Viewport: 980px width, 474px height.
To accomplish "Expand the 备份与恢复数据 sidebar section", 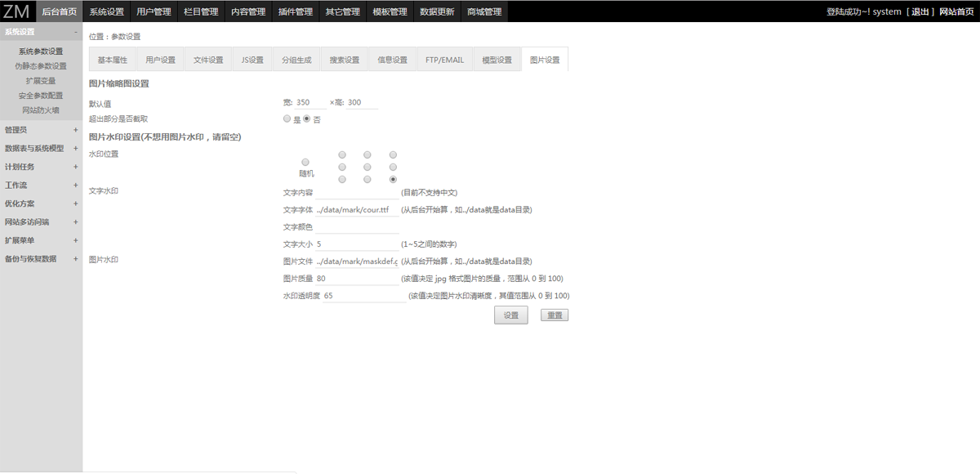I will (41, 259).
